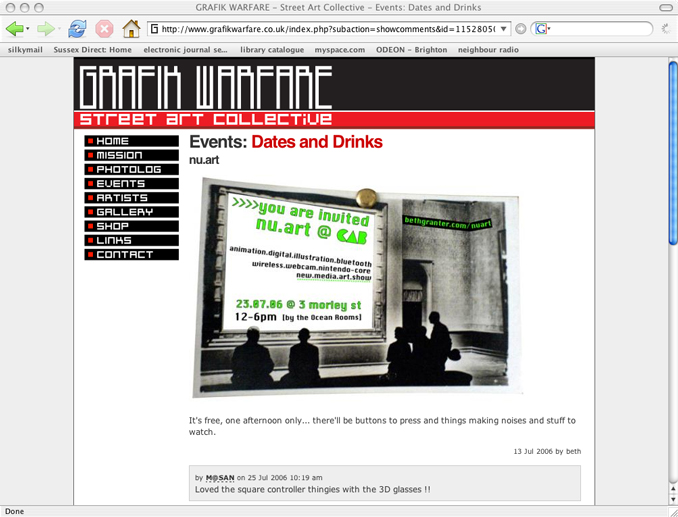The width and height of the screenshot is (678, 517).
Task: Open the neighbour radio bookmark
Action: (488, 50)
